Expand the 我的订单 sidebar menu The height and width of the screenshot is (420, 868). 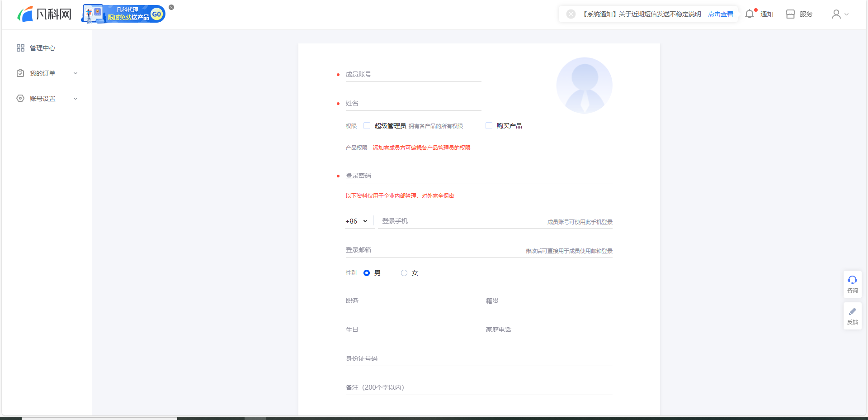tap(47, 73)
